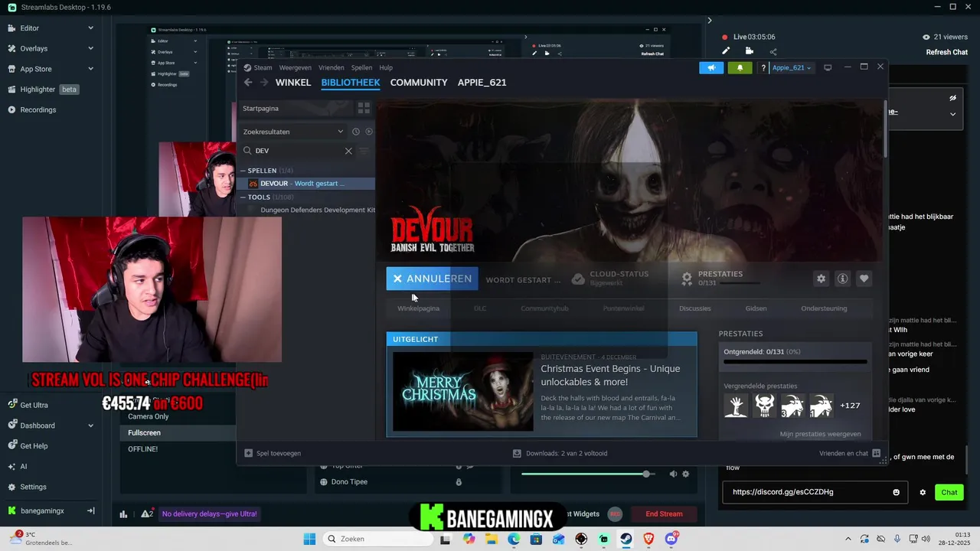Share the live stream icon
Viewport: 980px width, 551px height.
point(773,51)
